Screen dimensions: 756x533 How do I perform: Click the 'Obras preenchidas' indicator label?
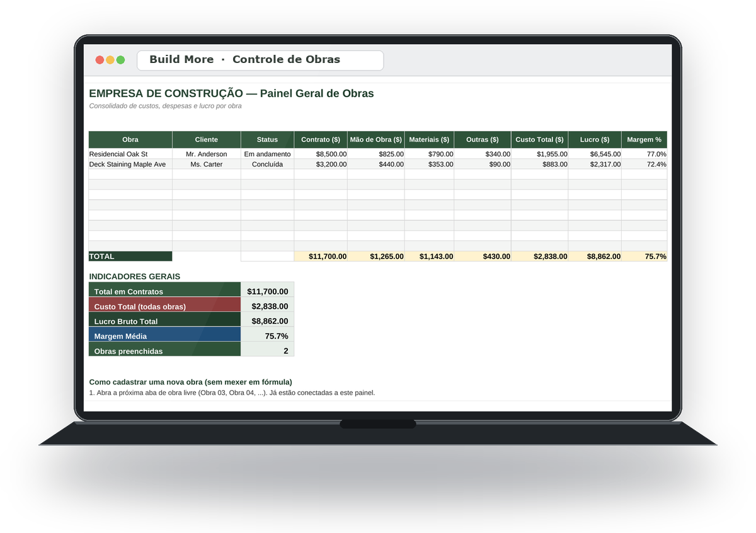(164, 349)
